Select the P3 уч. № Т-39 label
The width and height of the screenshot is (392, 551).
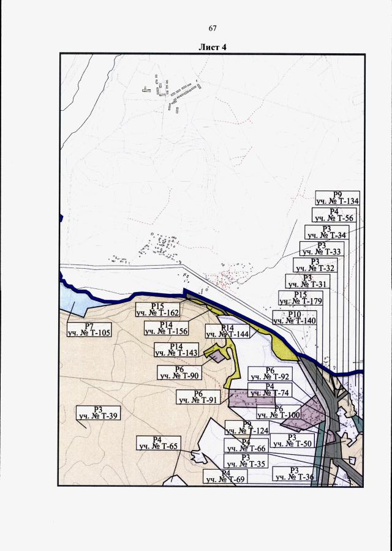[97, 413]
